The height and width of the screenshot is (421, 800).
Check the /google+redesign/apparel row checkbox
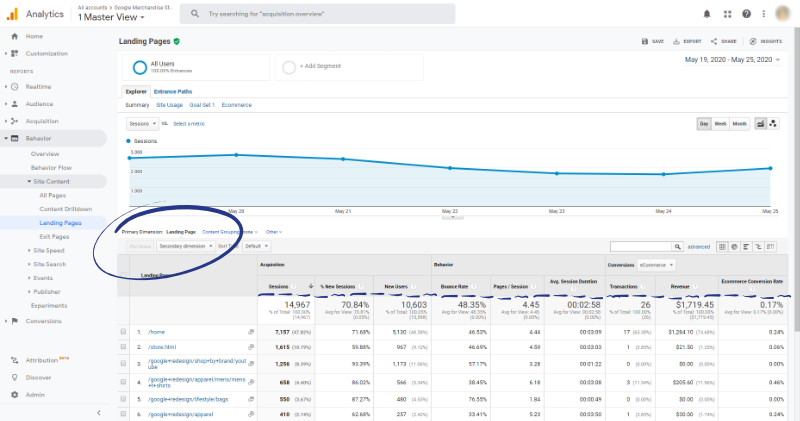pos(123,414)
